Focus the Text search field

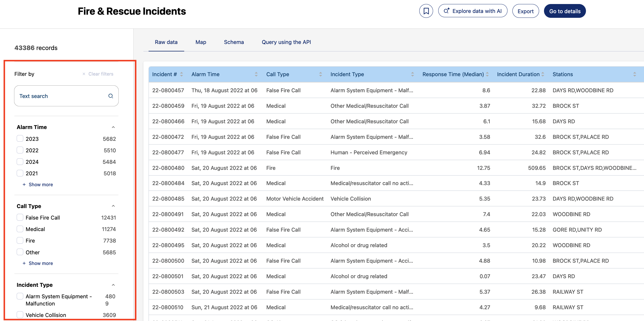(x=62, y=96)
